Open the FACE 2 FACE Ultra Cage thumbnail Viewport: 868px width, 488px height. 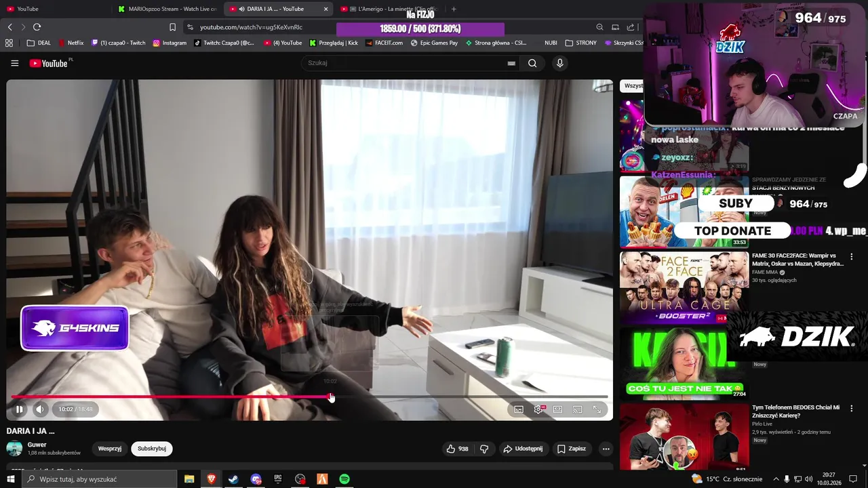tap(684, 287)
